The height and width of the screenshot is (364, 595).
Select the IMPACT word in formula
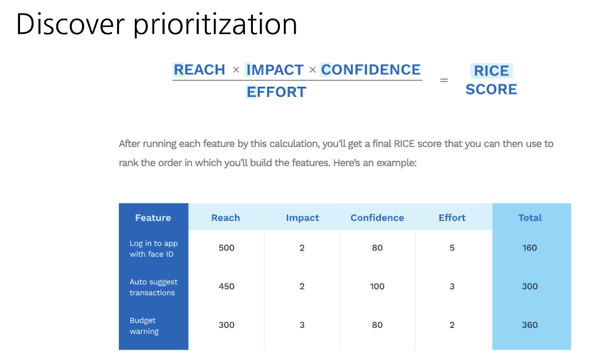click(275, 70)
